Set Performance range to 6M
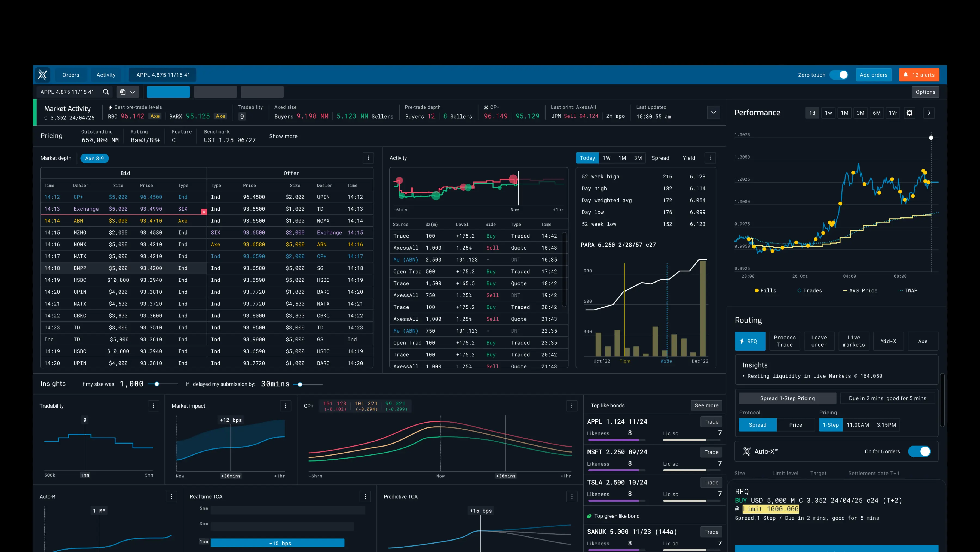 (x=877, y=113)
